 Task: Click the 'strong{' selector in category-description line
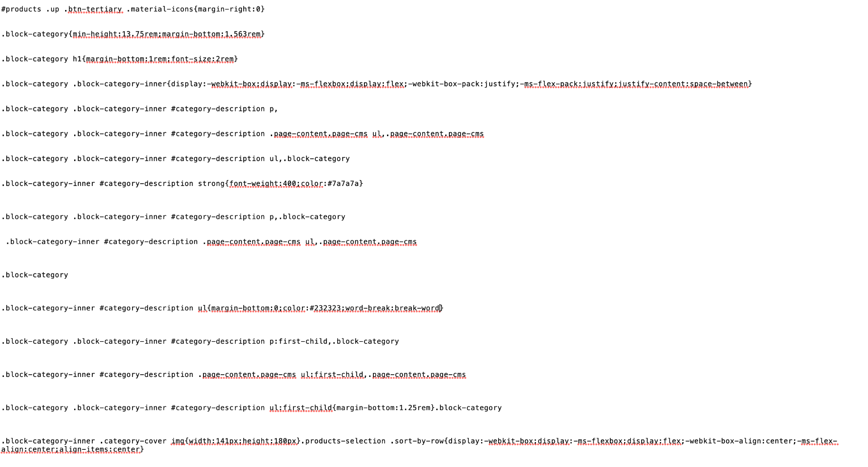click(x=213, y=183)
